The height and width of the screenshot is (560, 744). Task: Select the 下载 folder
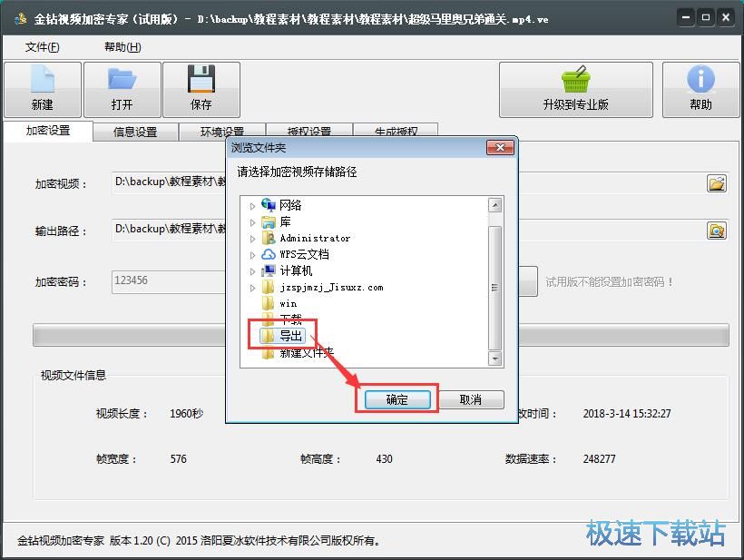[281, 319]
